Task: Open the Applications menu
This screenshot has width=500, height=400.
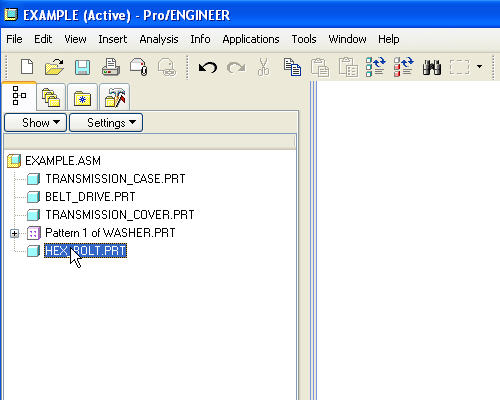Action: coord(251,39)
